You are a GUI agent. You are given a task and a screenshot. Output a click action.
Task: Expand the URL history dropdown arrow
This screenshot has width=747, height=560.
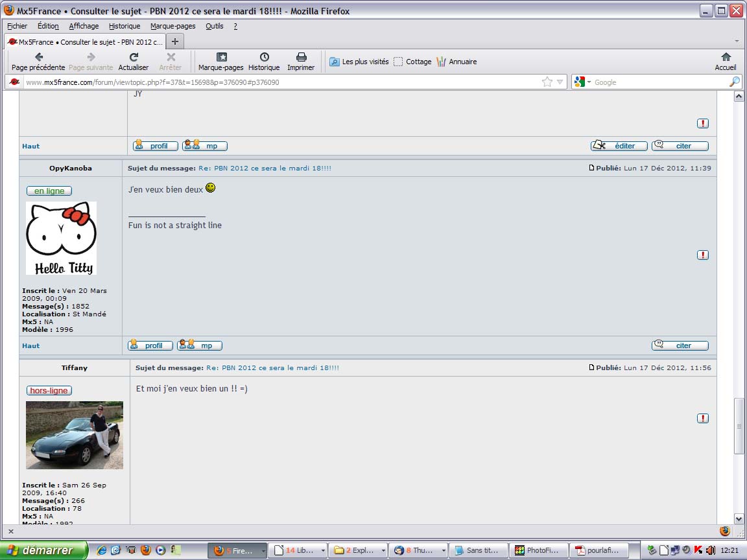pos(560,82)
